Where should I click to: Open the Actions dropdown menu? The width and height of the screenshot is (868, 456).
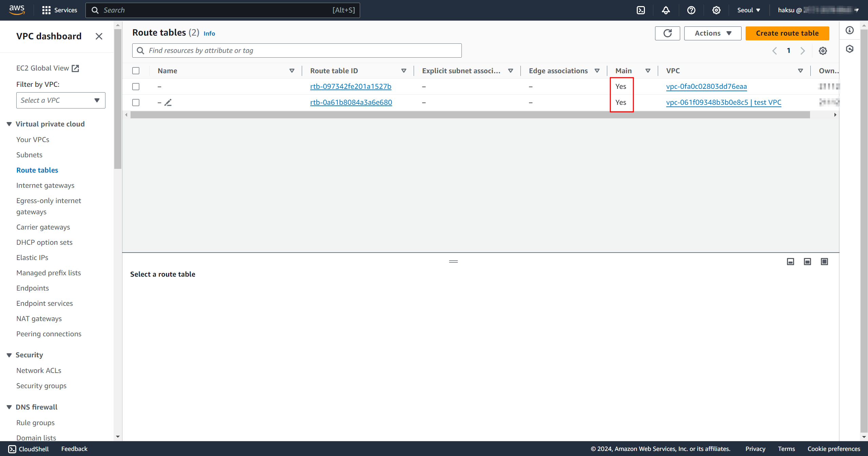pyautogui.click(x=712, y=33)
